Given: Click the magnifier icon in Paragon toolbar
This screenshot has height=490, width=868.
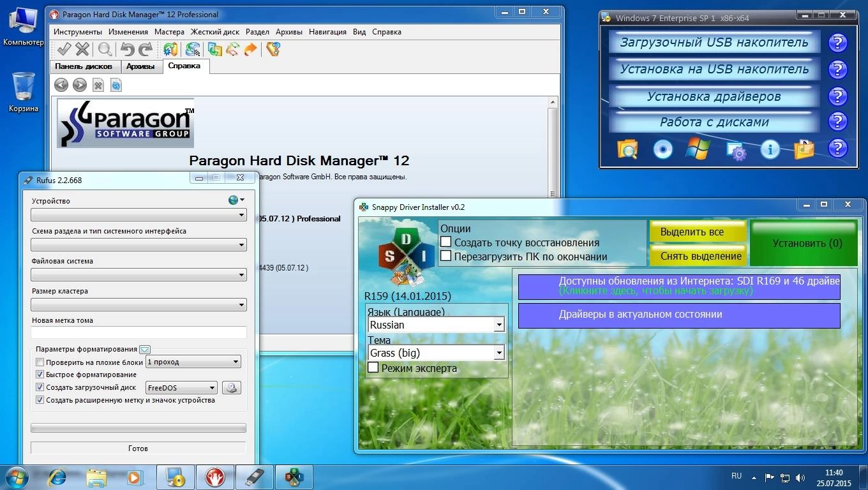Looking at the screenshot, I should 105,49.
